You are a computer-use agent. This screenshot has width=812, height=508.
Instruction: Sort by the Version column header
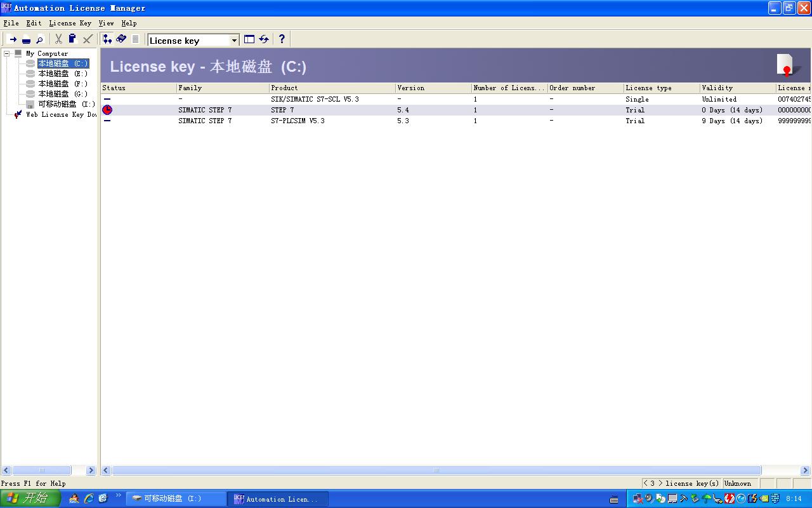tap(434, 88)
